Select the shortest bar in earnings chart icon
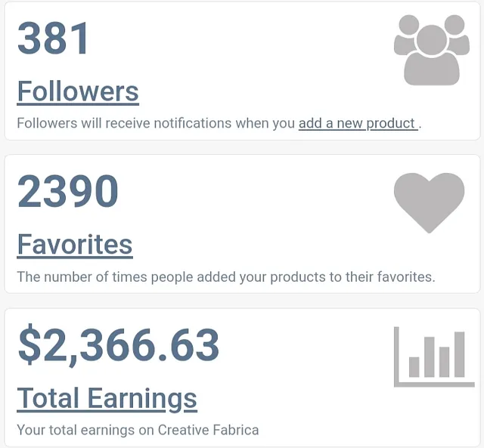 (414, 367)
